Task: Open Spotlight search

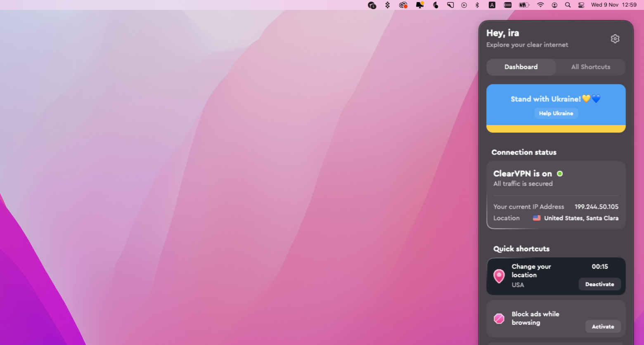Action: coord(568,5)
